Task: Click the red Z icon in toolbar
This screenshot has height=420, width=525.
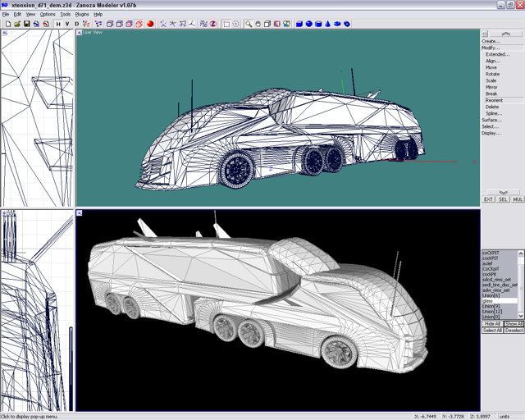Action: click(213, 24)
